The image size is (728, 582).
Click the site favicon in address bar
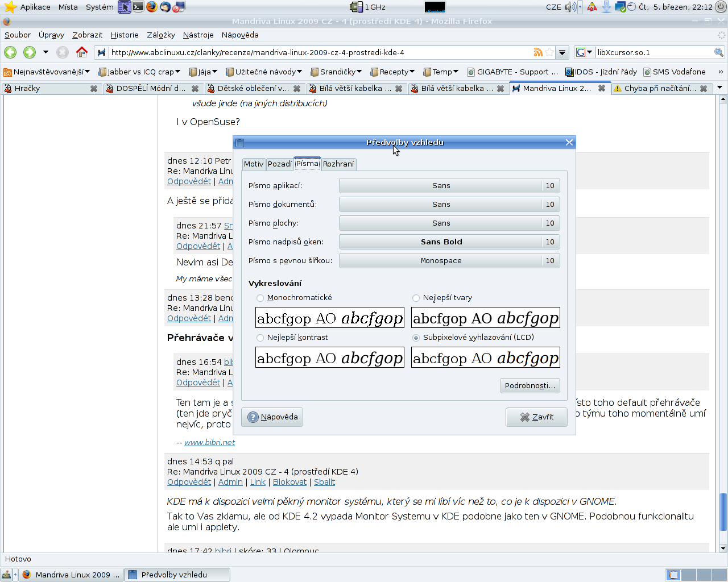coord(101,52)
